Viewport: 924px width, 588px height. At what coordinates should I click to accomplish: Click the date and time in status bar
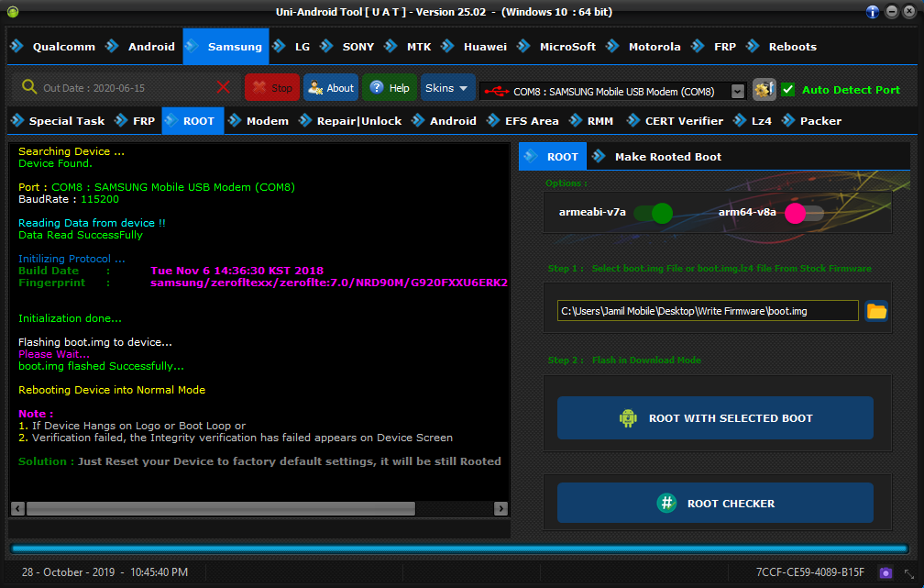coord(104,572)
